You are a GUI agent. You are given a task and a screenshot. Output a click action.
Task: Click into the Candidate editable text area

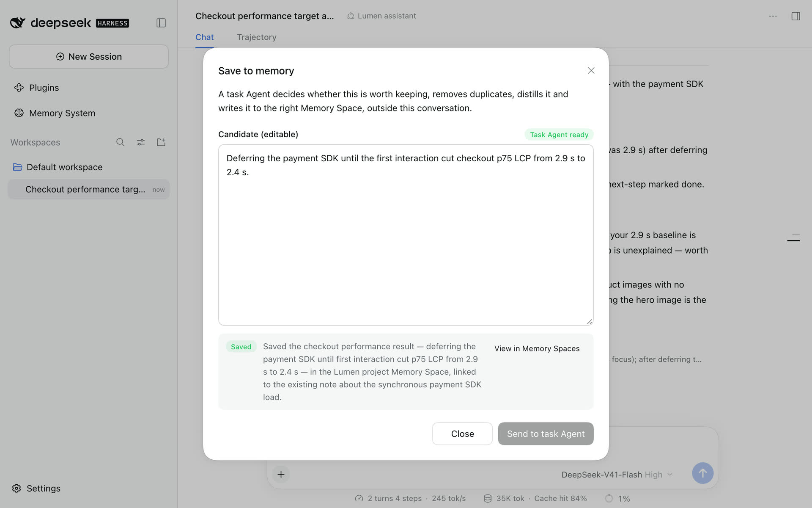pos(406,235)
